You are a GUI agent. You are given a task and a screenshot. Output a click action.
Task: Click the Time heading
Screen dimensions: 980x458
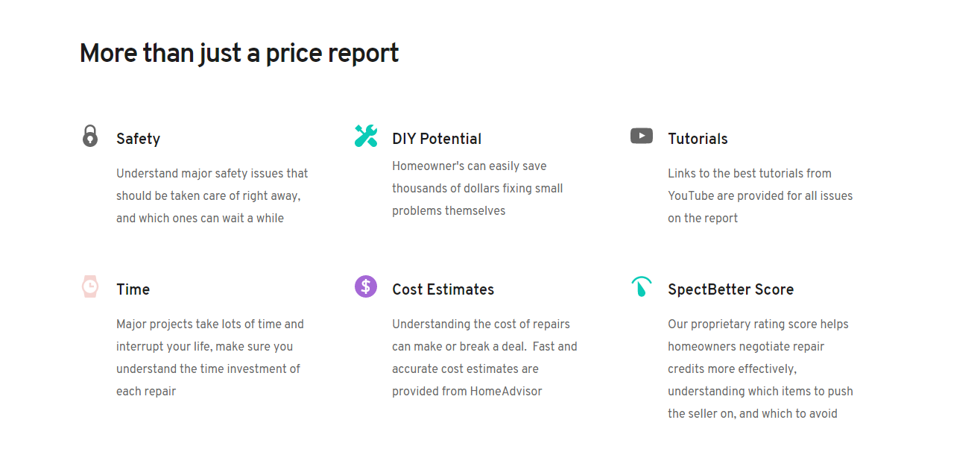point(133,289)
